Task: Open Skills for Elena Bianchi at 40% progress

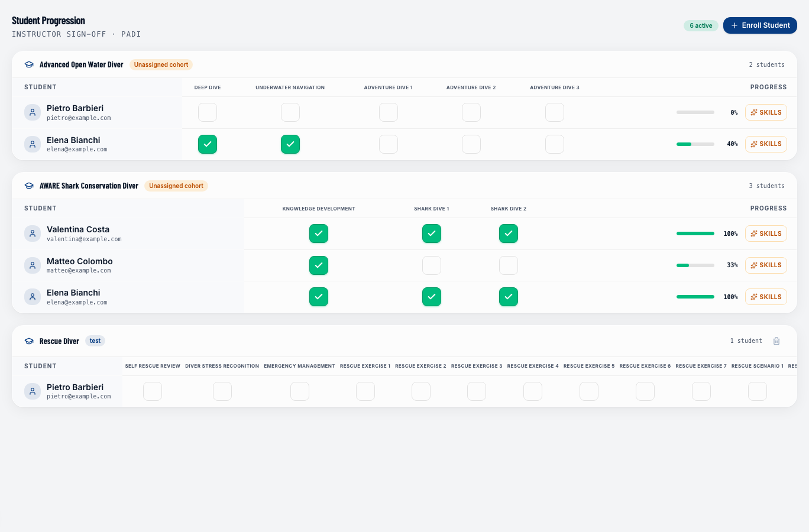Action: pos(766,144)
